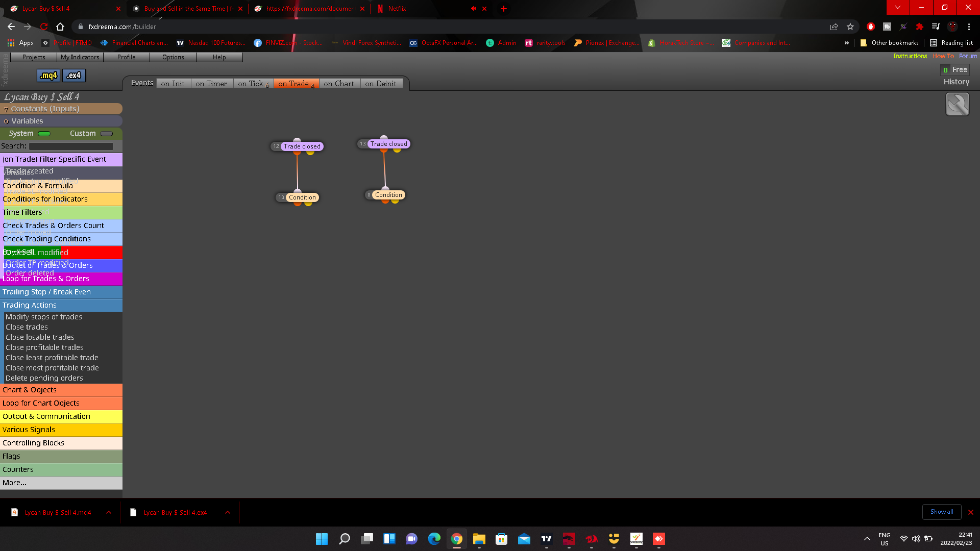Open Task View on taskbar
This screenshot has width=980, height=551.
pyautogui.click(x=367, y=539)
